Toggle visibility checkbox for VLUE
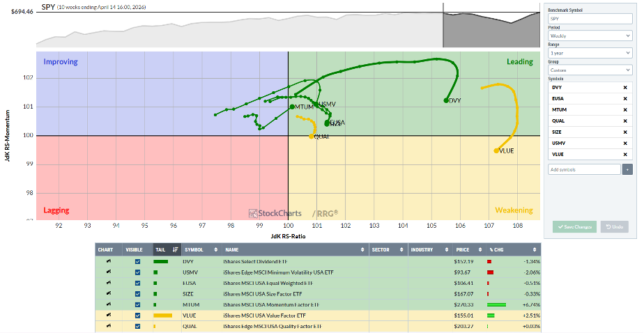Screen dimensions: 644x333 [137, 316]
